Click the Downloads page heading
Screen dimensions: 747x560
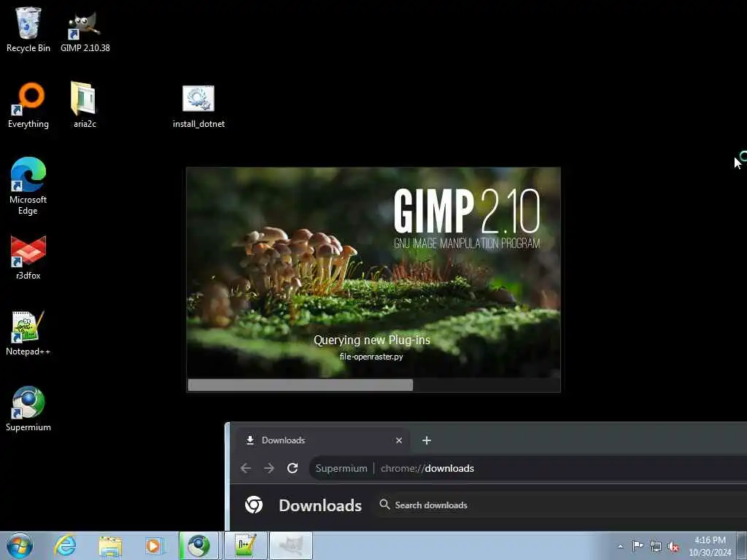pos(320,505)
